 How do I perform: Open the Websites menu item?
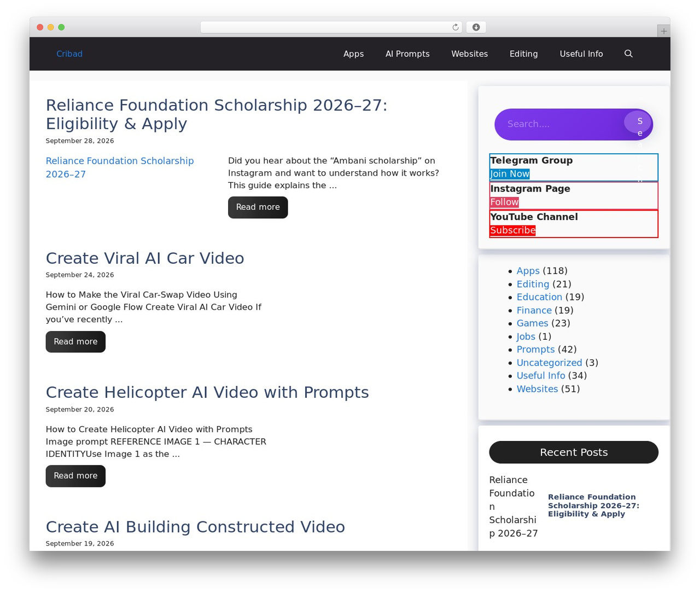pos(469,54)
